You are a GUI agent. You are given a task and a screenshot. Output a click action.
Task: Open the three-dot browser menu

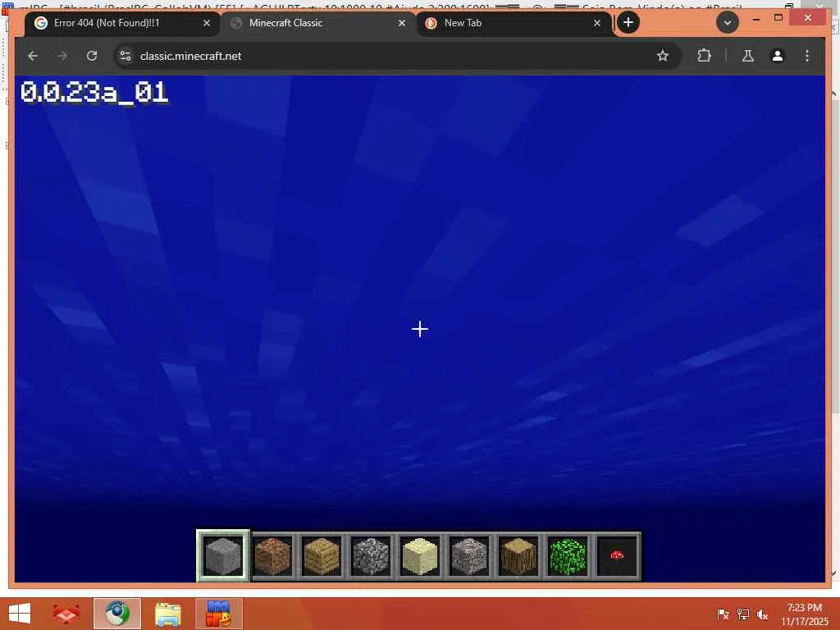click(807, 56)
